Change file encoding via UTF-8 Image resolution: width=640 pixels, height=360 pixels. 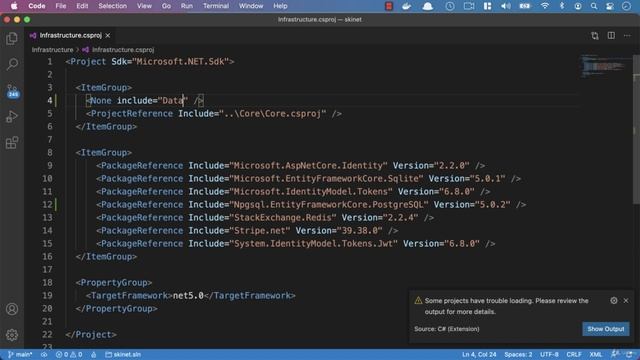(x=549, y=354)
